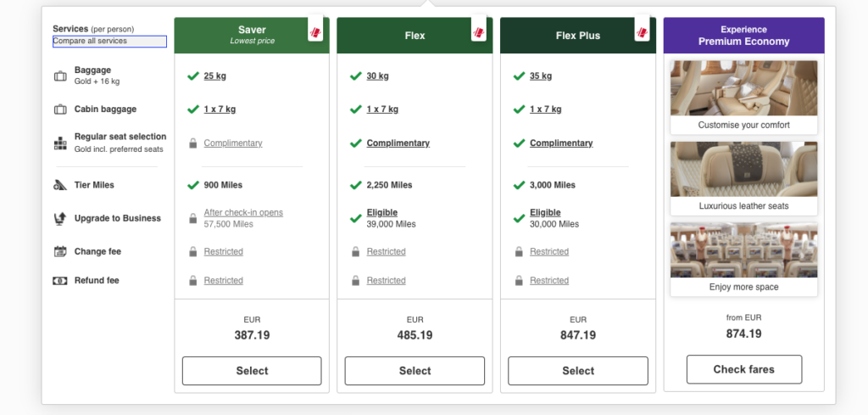Viewport: 868px width, 415px height.
Task: Open Eligible upgrade link under Flex
Action: 382,213
